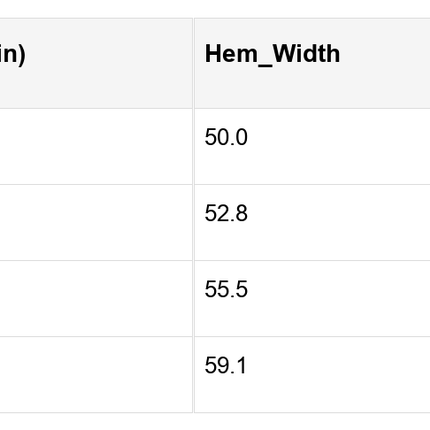Click the table's bottom border under 59.1
This screenshot has width=430, height=430.
[x=312, y=413]
